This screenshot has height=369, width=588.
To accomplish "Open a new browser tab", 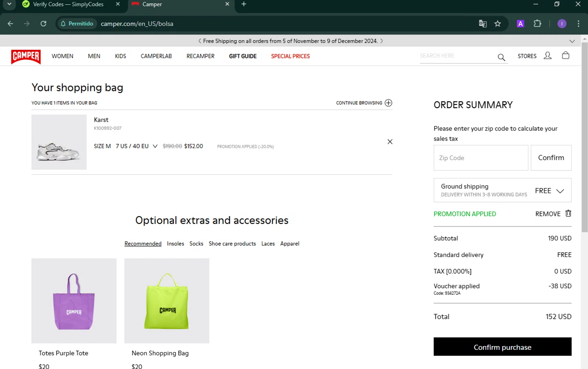I will coord(244,4).
